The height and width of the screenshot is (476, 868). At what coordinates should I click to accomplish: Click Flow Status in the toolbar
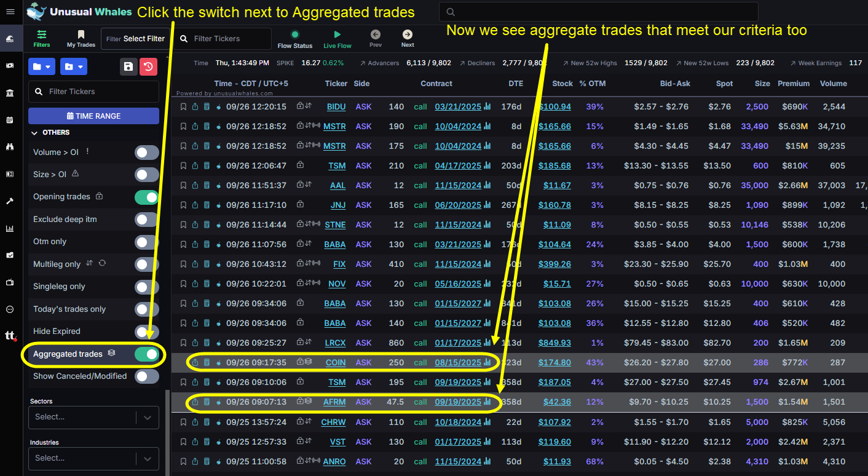[x=295, y=38]
